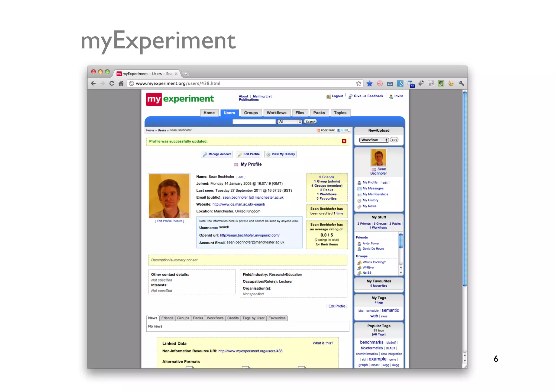Click the benchmarks popular tag
This screenshot has width=555, height=392.
point(372,342)
